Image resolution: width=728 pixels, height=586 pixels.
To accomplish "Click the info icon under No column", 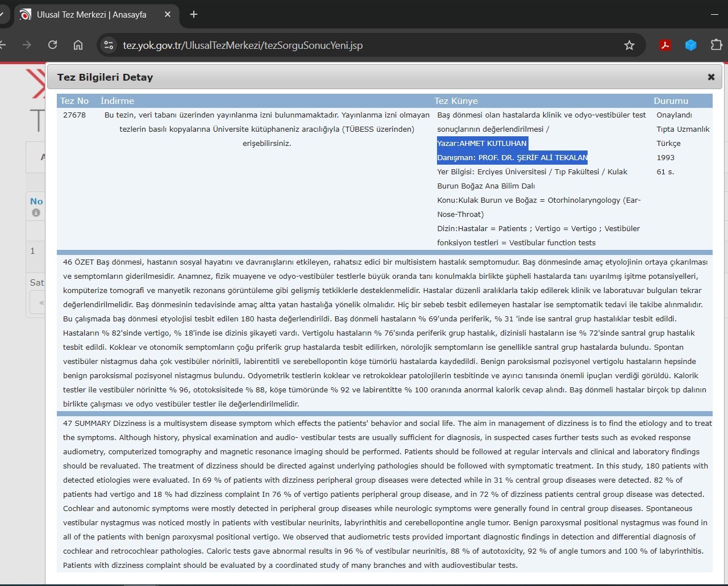I will 36,212.
